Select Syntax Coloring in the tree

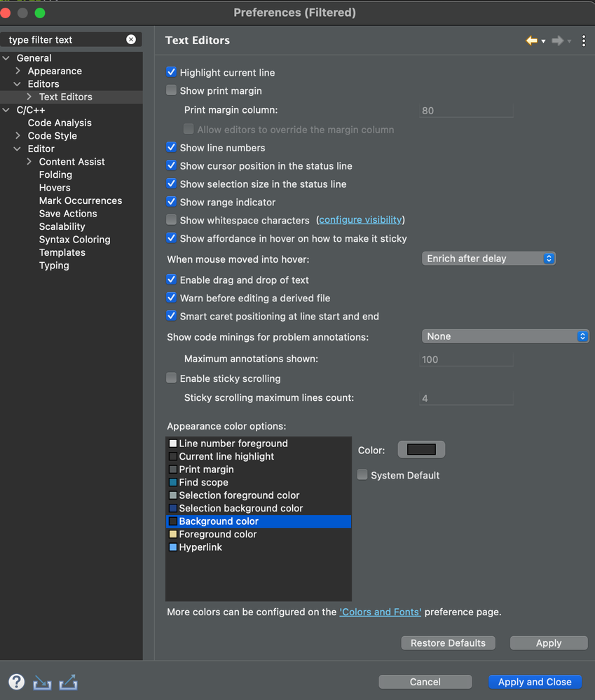point(74,239)
